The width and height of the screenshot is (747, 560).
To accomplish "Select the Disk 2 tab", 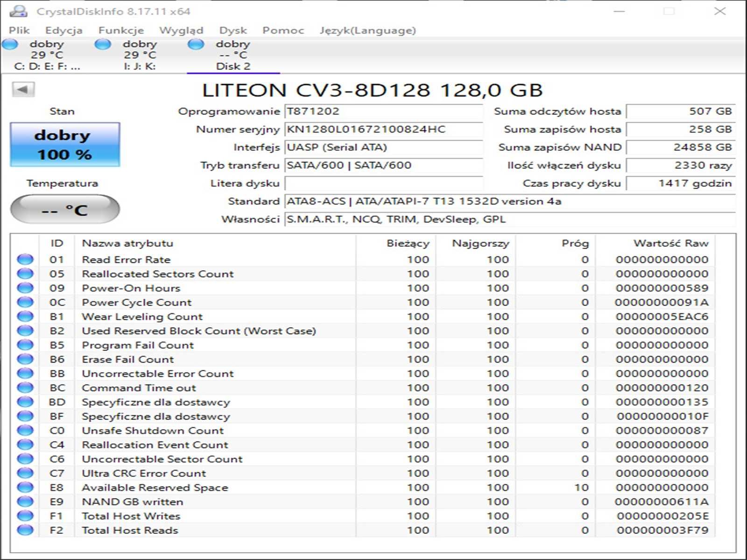I will click(233, 56).
